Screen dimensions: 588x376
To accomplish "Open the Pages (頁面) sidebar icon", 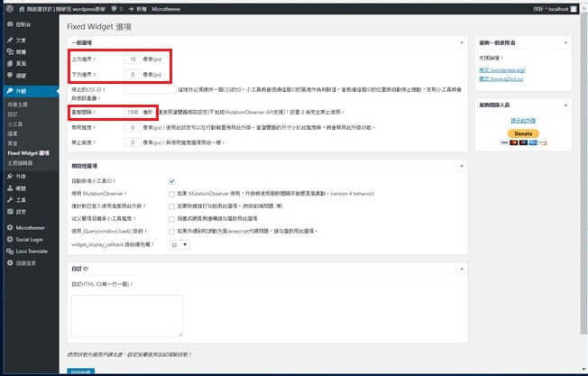I will pyautogui.click(x=8, y=64).
